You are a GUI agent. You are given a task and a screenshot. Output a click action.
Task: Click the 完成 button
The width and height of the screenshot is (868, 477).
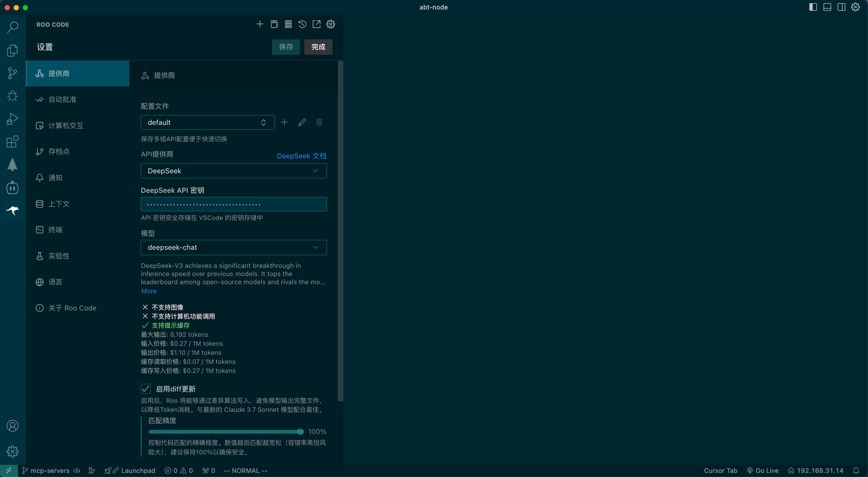318,47
